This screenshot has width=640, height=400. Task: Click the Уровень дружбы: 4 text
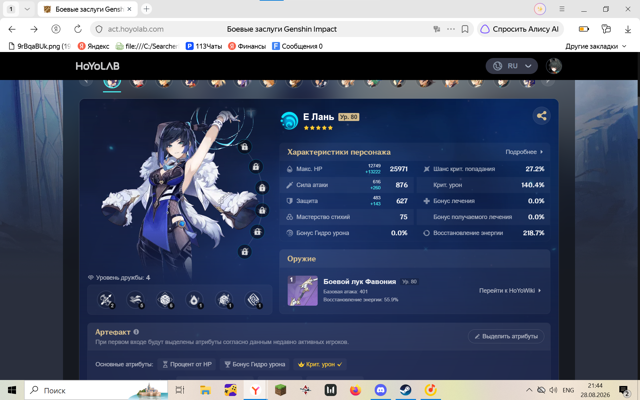(119, 278)
